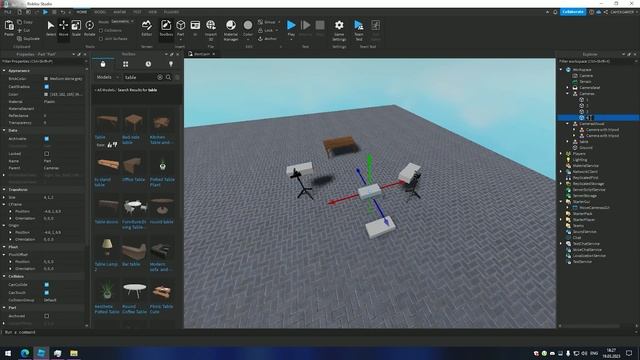Open the MODEL ribbon tab
640x360 pixels.
pyautogui.click(x=100, y=12)
